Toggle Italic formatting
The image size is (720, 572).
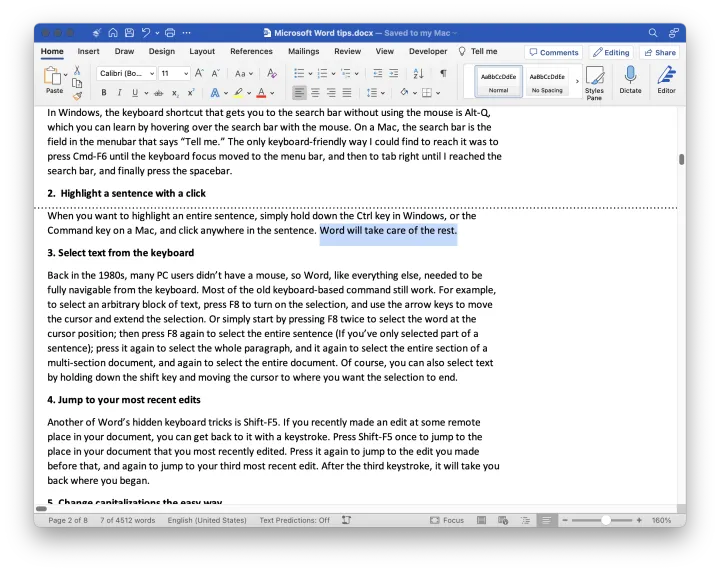118,93
